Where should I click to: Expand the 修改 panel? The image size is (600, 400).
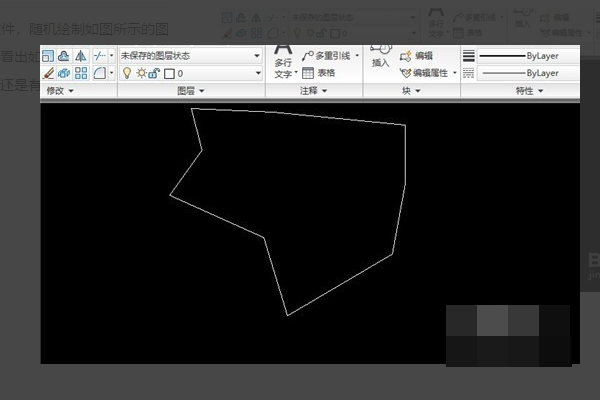pos(60,91)
